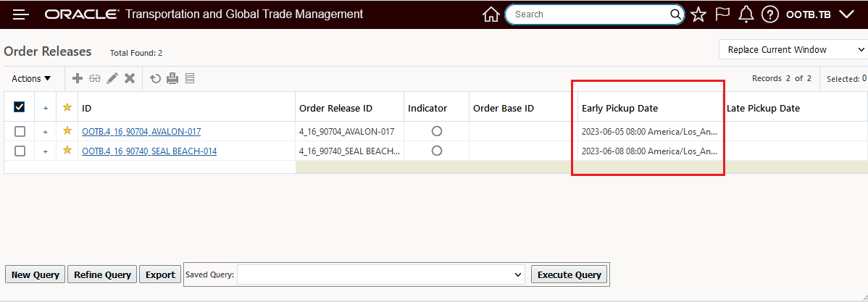Open the help question mark icon

tap(770, 14)
